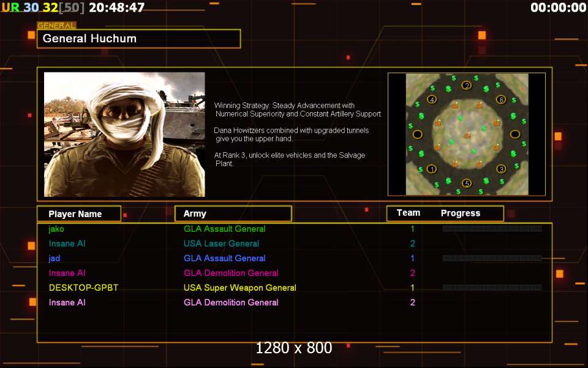Select start position 2 on the minimap
The height and width of the screenshot is (368, 588).
[x=467, y=85]
